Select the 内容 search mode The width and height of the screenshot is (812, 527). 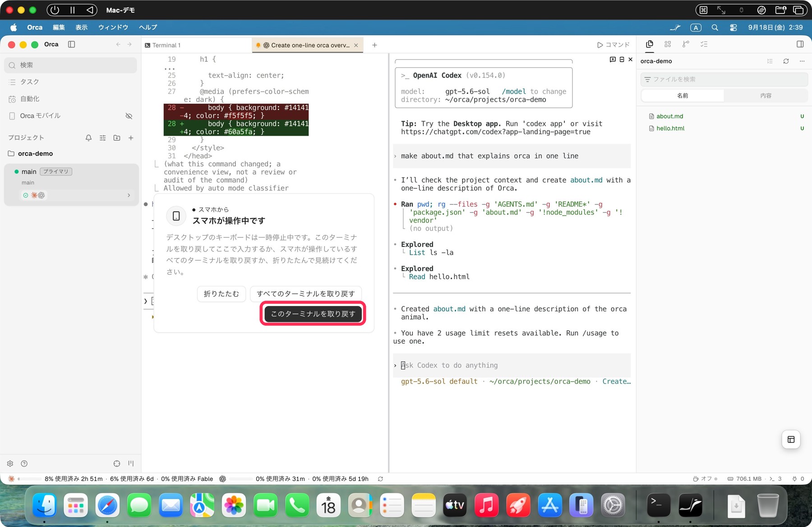click(766, 96)
